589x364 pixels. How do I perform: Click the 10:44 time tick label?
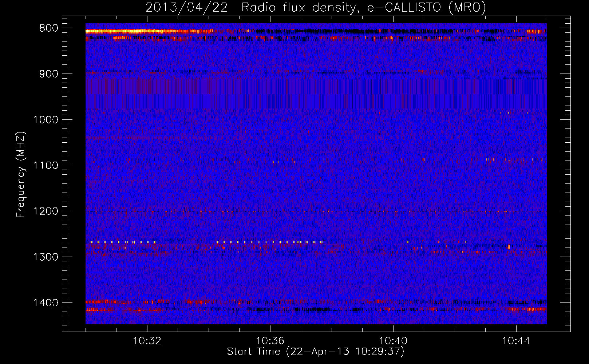[x=516, y=341]
